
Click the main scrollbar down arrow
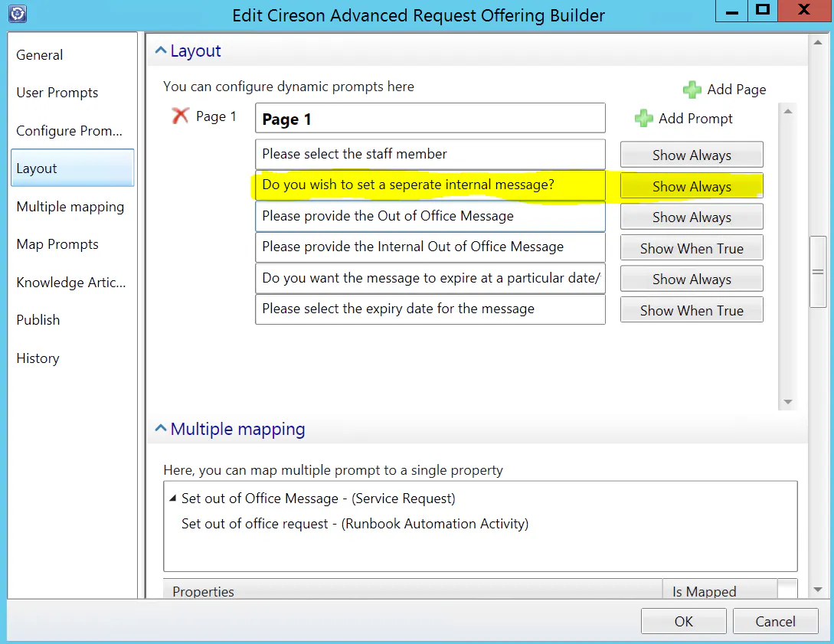pos(817,589)
